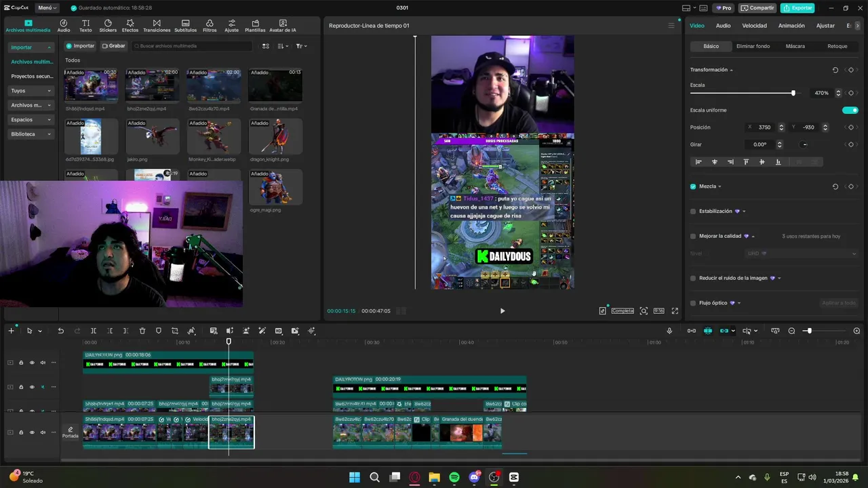868x488 pixels.
Task: Select the Eliminar fondo sub-tab
Action: click(x=753, y=46)
